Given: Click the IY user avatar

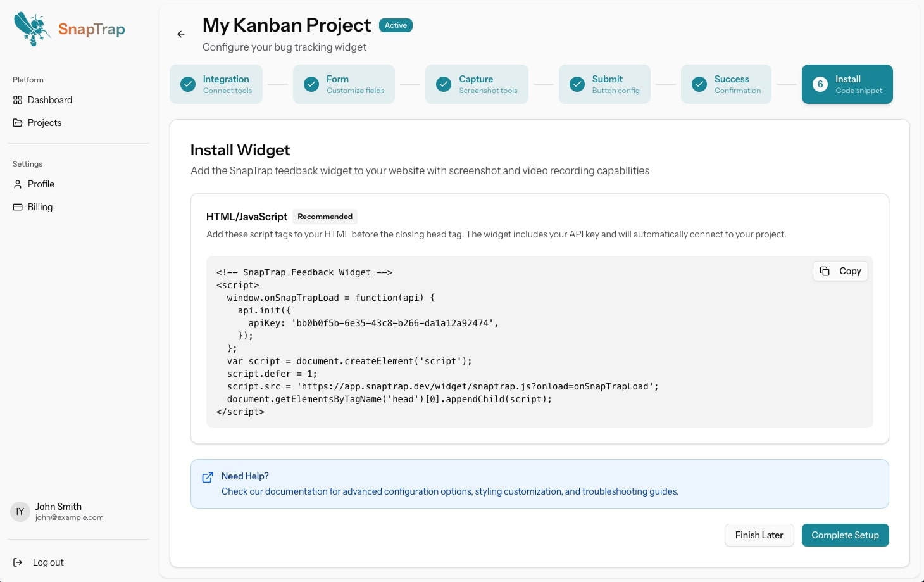Looking at the screenshot, I should pos(20,512).
